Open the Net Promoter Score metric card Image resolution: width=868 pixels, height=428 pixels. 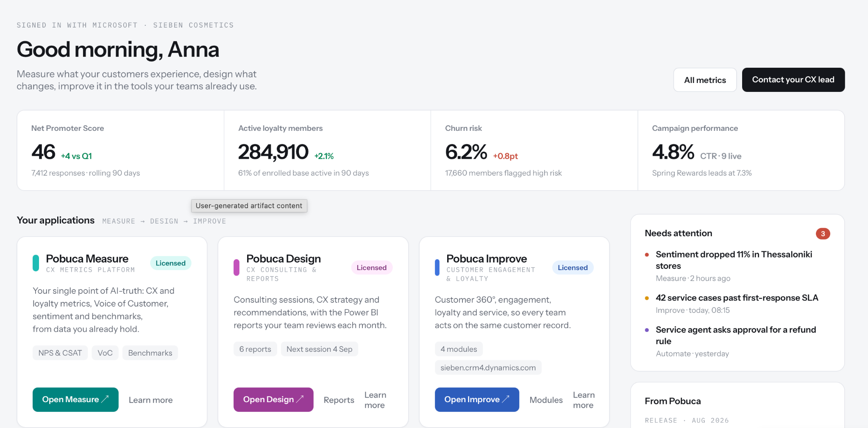[x=120, y=150]
